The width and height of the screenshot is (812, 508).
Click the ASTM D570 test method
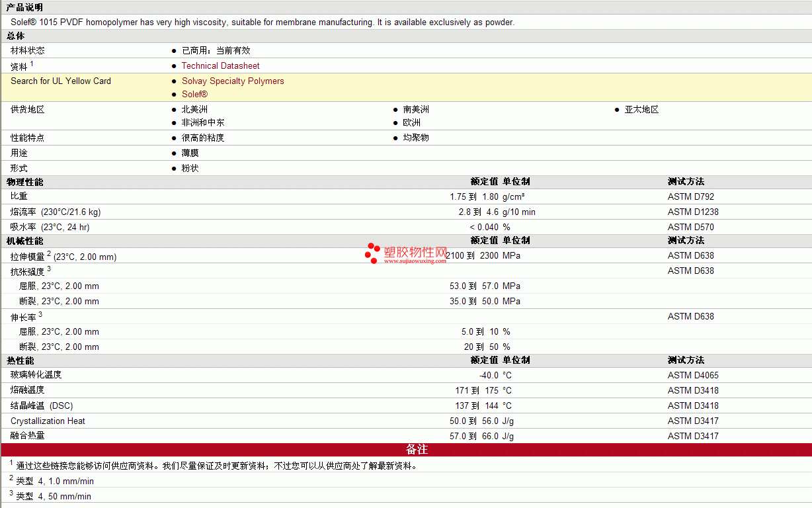tap(691, 228)
